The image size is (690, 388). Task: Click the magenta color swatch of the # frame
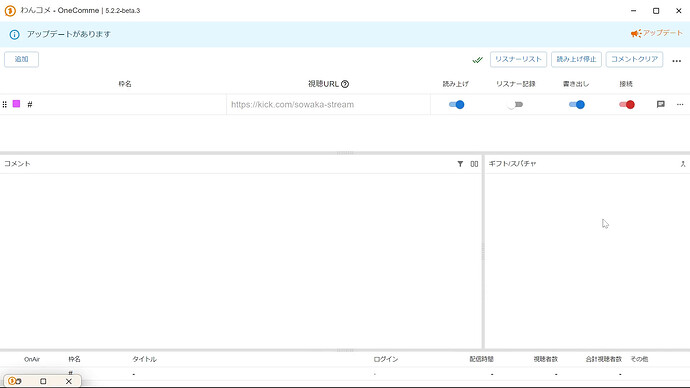pyautogui.click(x=16, y=104)
